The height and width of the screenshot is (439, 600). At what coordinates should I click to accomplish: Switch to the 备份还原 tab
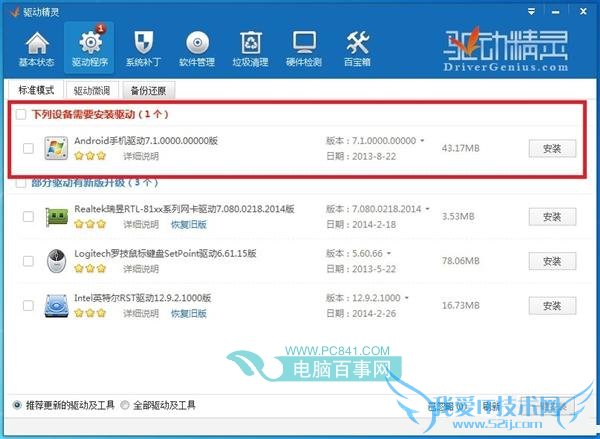(x=148, y=91)
